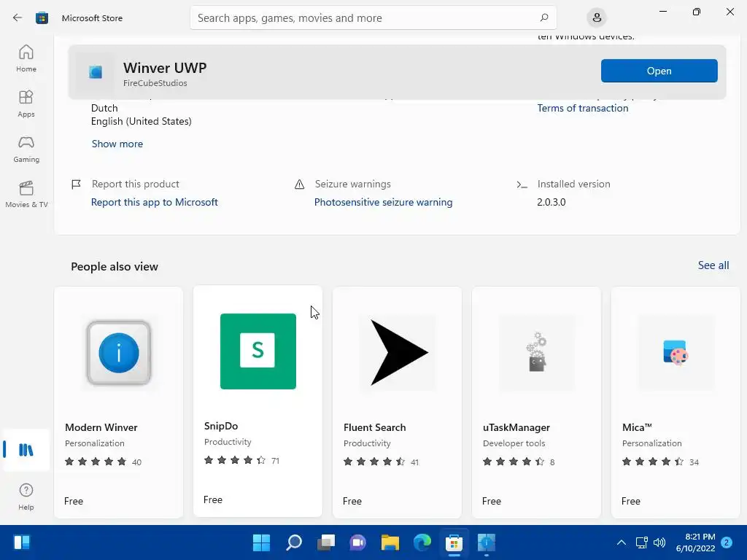Open Task View on taskbar
The image size is (747, 560).
[326, 542]
